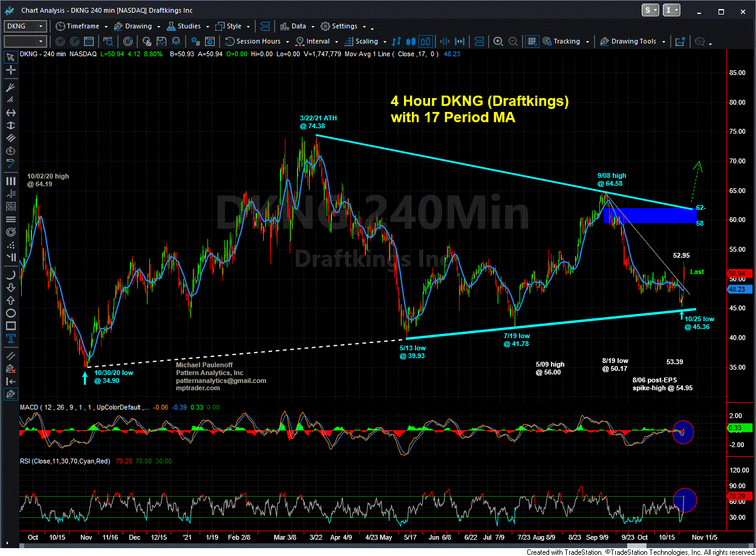Click the 10/25 low @ 45.36 annotation

point(699,322)
